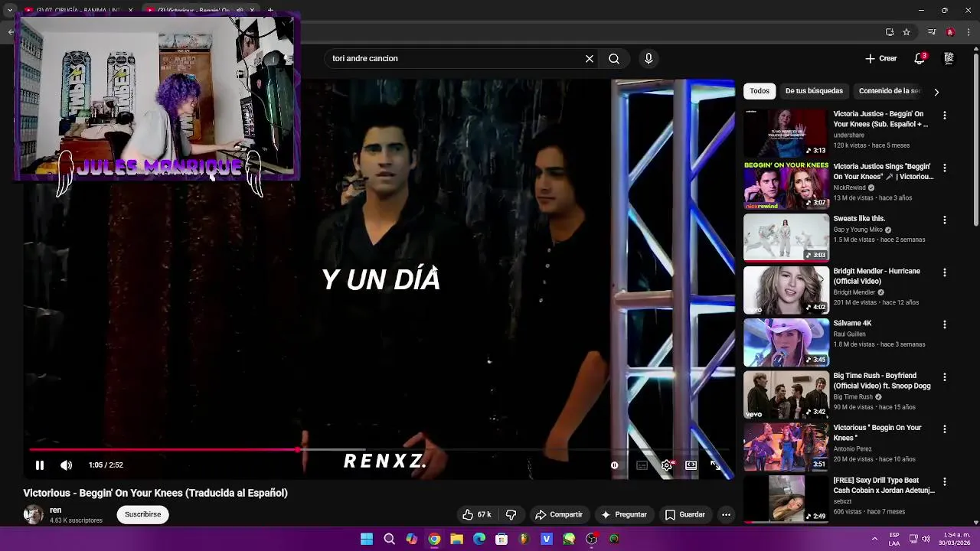Toggle subtitles with the captions button
This screenshot has width=980, height=551.
tap(642, 465)
